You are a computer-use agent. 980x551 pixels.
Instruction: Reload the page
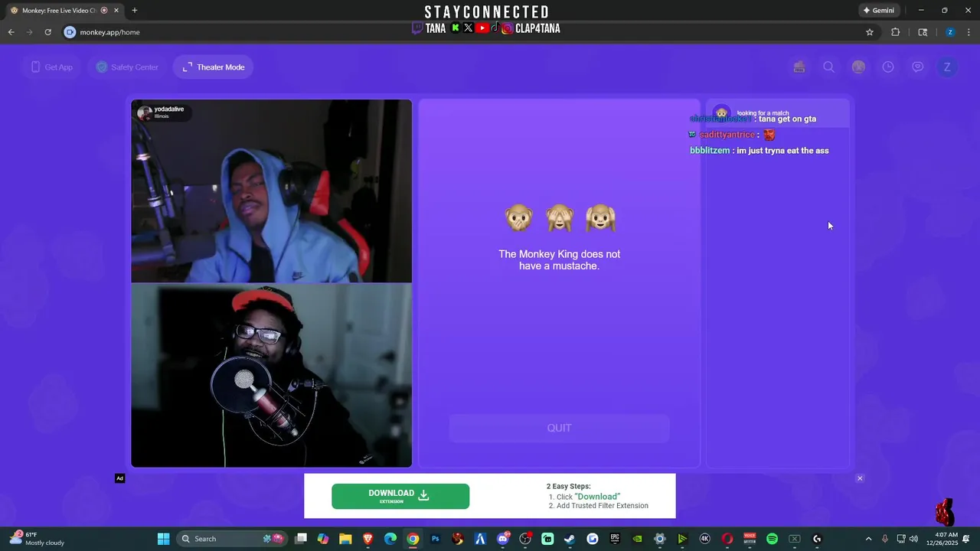click(47, 32)
